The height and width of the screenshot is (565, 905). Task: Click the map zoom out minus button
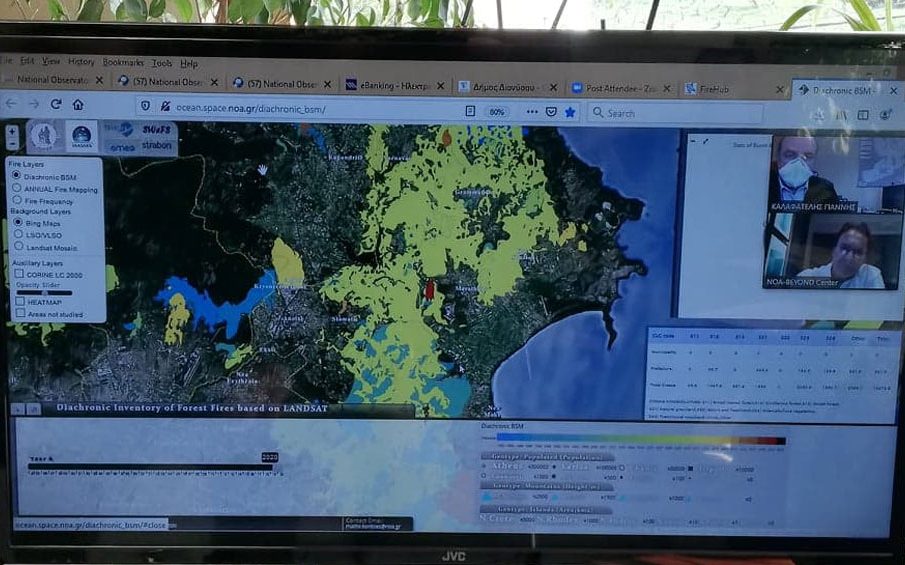click(11, 144)
